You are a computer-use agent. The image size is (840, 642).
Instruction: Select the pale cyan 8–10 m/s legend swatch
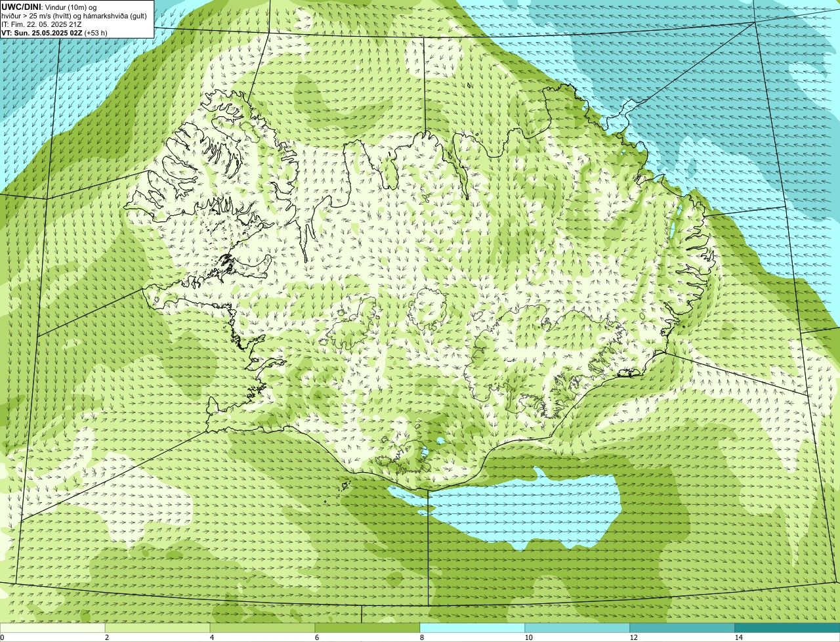pyautogui.click(x=472, y=628)
